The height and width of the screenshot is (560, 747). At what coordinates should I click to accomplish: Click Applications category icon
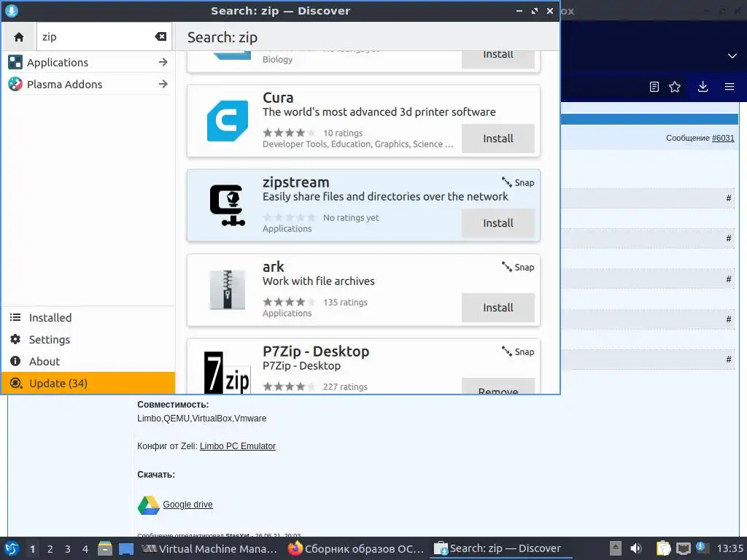tap(15, 63)
